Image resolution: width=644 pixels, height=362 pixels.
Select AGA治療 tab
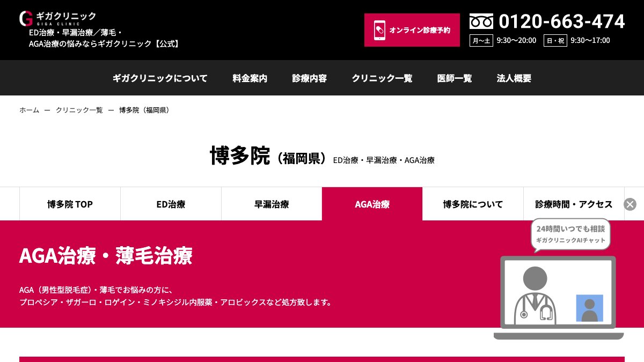[372, 204]
